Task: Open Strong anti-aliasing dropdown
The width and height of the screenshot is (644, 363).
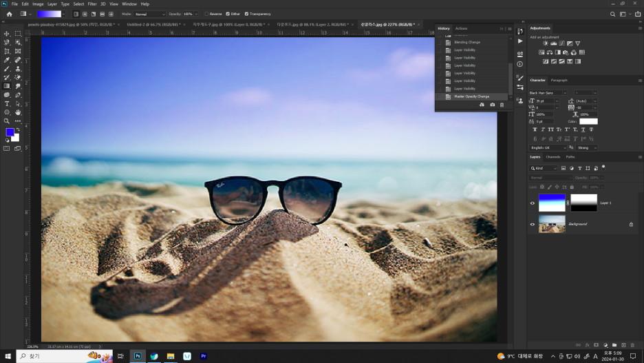Action: (x=586, y=147)
